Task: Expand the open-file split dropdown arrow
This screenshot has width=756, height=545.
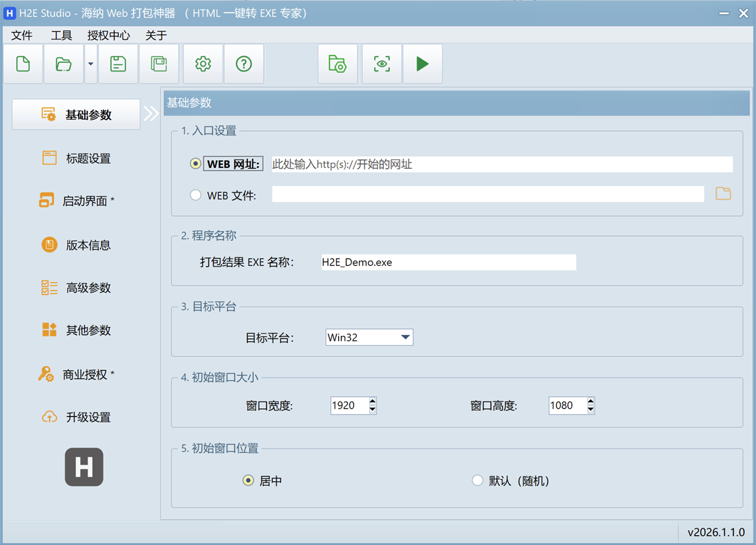Action: coord(90,63)
